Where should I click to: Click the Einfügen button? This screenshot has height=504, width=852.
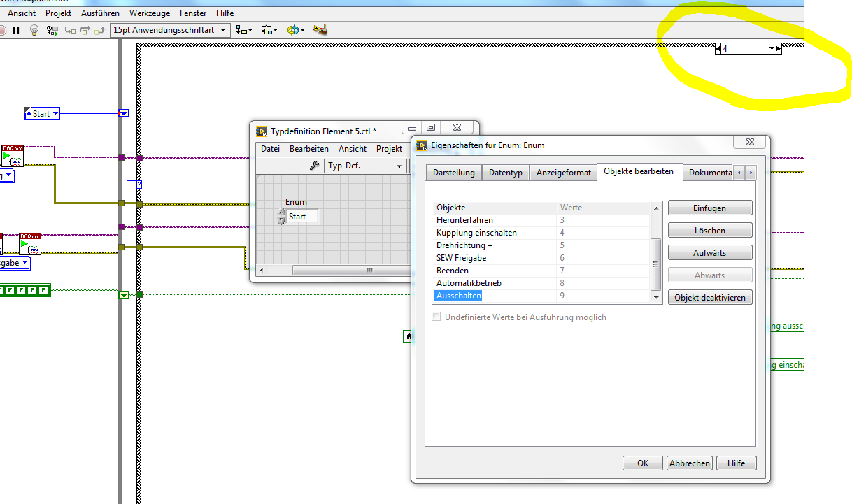tap(710, 208)
